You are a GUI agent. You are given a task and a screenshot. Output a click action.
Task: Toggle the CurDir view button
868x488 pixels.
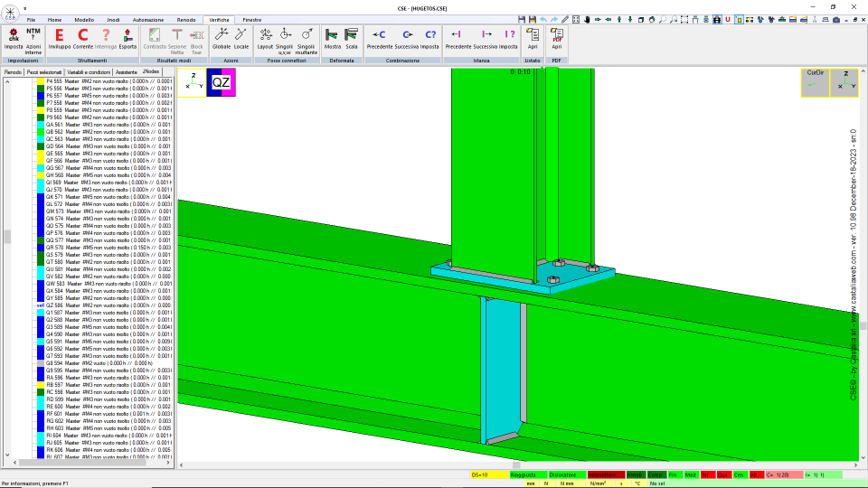point(815,82)
